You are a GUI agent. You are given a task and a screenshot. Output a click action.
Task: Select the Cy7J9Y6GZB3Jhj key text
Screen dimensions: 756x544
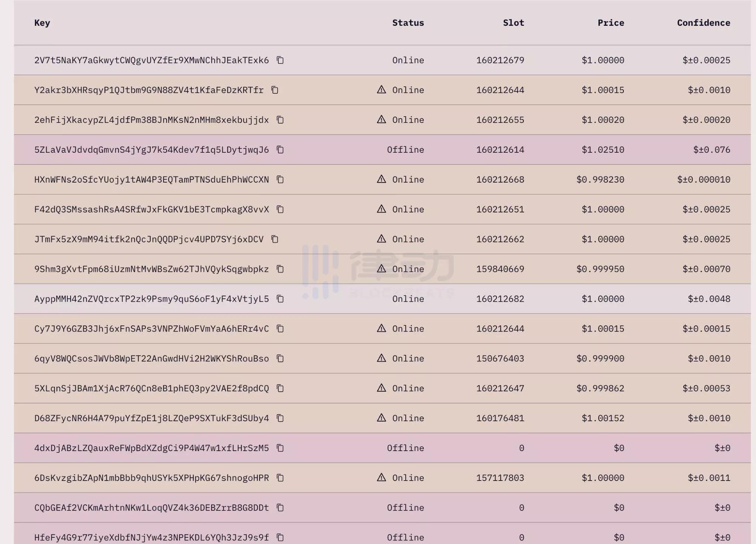[151, 329]
